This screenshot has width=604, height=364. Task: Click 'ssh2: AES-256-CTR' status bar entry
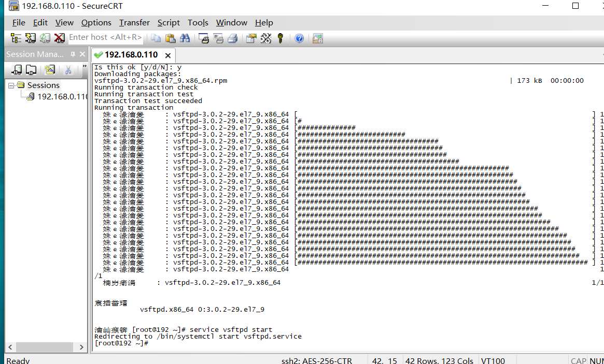tap(317, 360)
